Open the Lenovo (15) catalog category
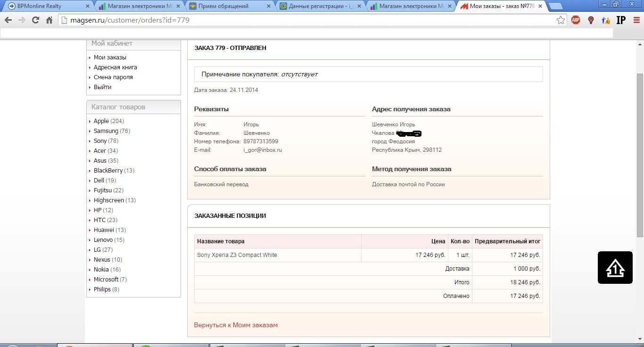 point(109,240)
